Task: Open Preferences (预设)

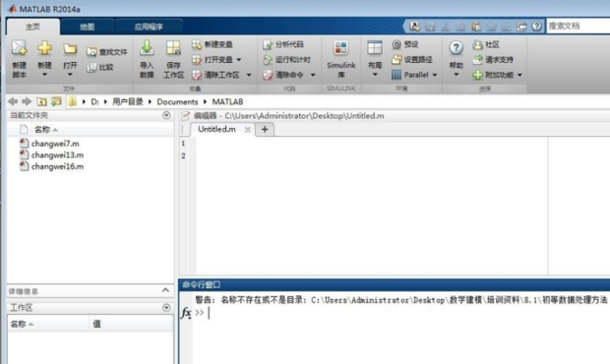Action: [x=405, y=44]
